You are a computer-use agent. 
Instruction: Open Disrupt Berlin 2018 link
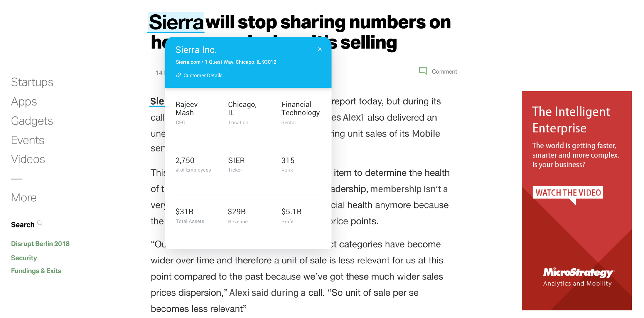tap(40, 244)
